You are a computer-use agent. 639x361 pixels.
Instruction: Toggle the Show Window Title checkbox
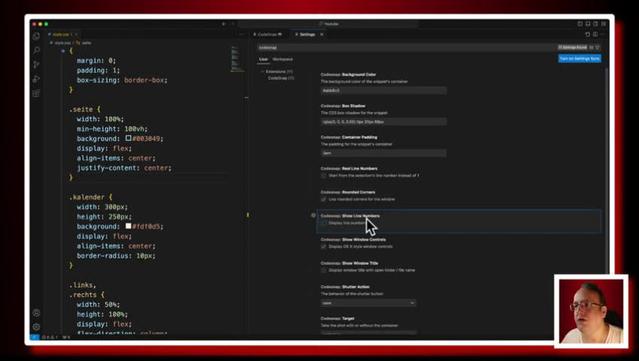[324, 270]
